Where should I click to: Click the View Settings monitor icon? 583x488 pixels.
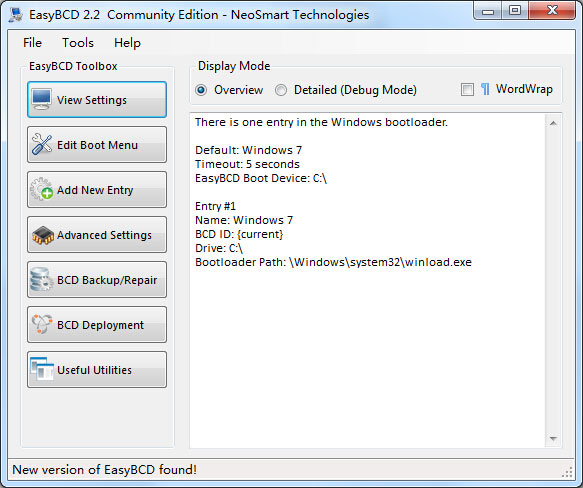[41, 99]
